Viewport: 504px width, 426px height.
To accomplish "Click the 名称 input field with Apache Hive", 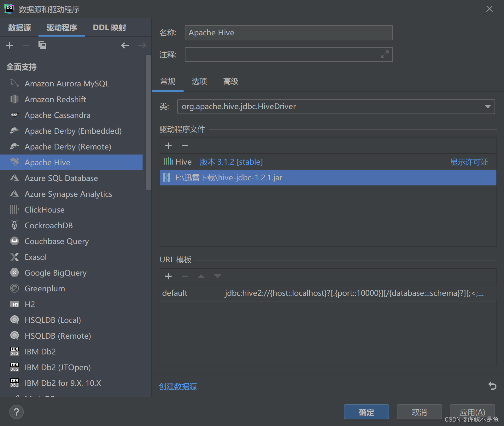I will (x=289, y=33).
